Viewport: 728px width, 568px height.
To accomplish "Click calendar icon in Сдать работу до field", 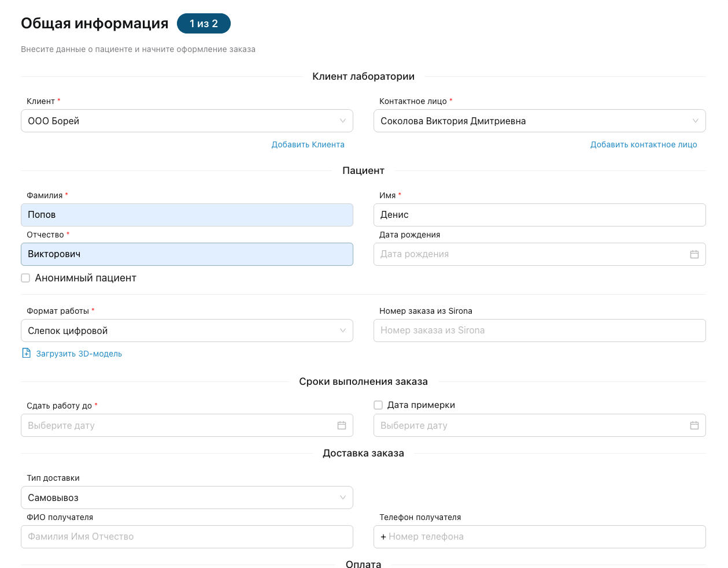I will pyautogui.click(x=341, y=425).
